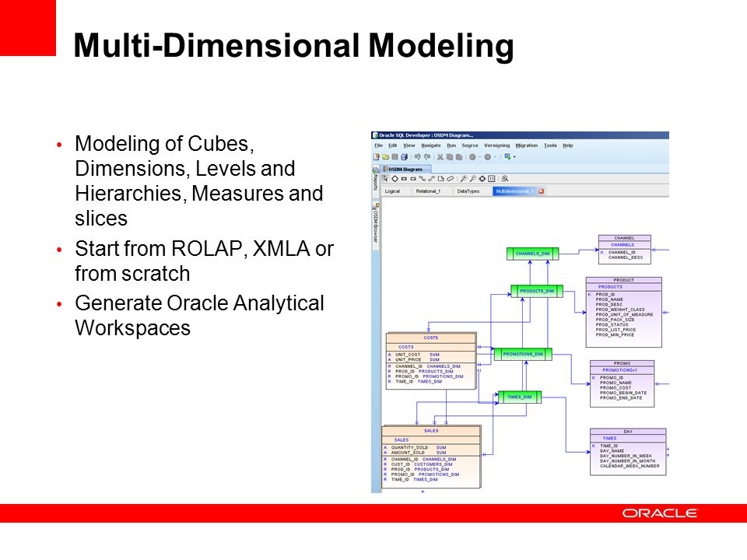Close the Multidimensional_1 tab with red X
Viewport: 747px width, 560px height.
pos(542,191)
